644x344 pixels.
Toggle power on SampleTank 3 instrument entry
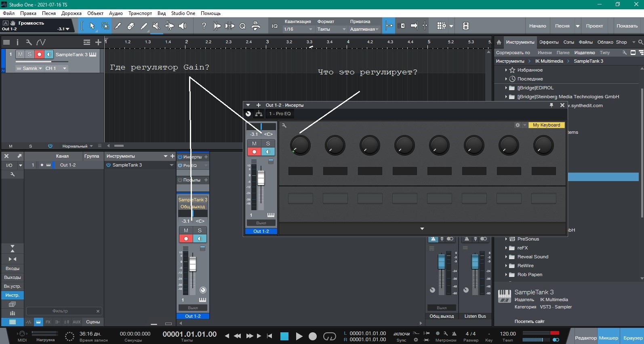[109, 165]
